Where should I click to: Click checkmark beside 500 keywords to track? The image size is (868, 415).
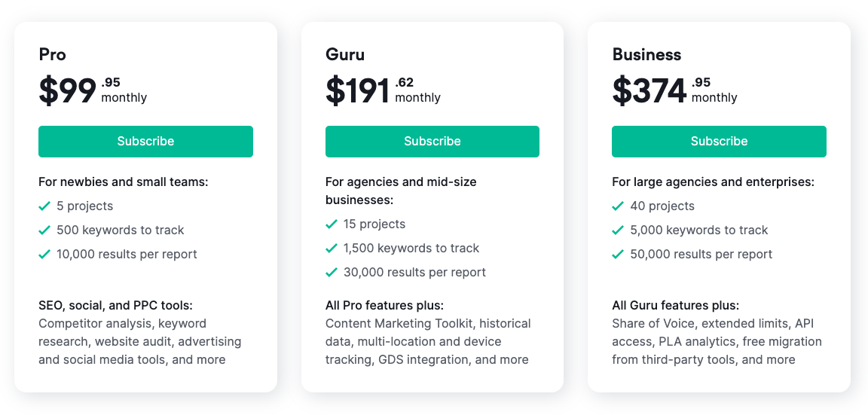coord(45,230)
